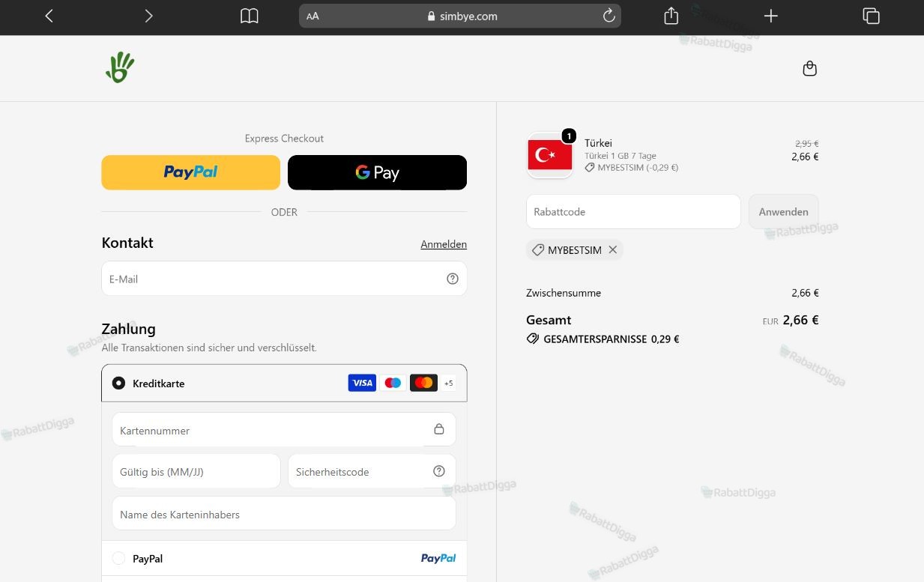Click the PayPal logo in the payment row

click(438, 558)
